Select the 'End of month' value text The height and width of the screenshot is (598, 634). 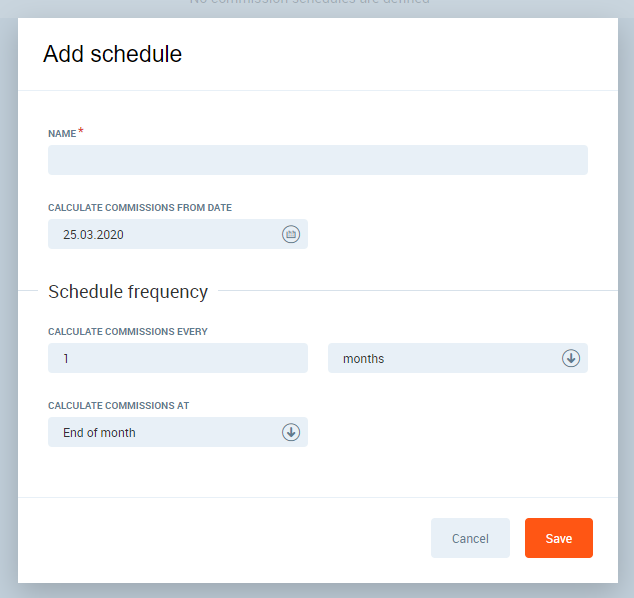point(99,433)
